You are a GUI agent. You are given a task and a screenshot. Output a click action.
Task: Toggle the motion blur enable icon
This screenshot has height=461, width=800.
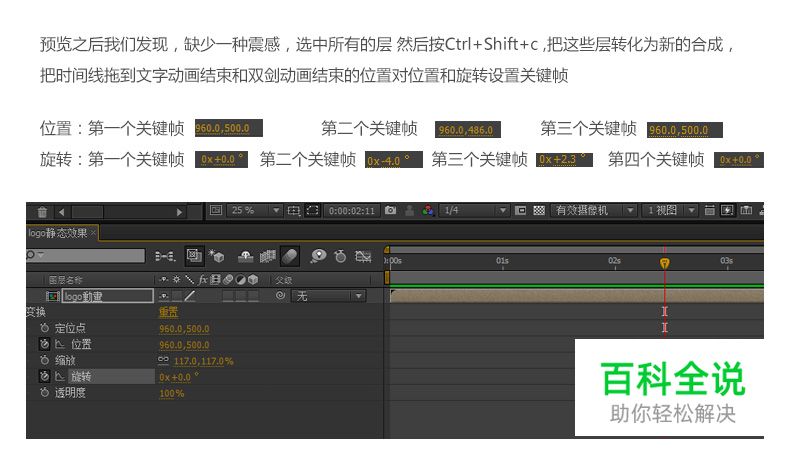click(289, 255)
